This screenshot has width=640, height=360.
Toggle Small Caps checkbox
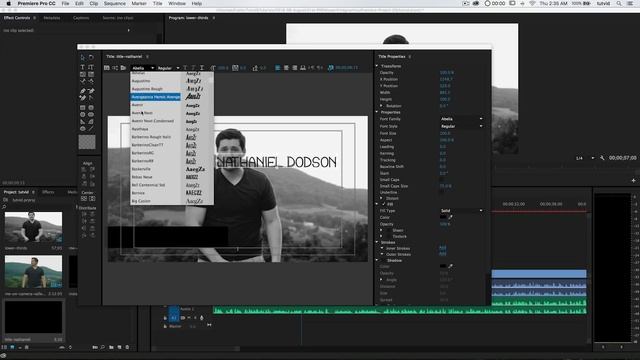442,180
